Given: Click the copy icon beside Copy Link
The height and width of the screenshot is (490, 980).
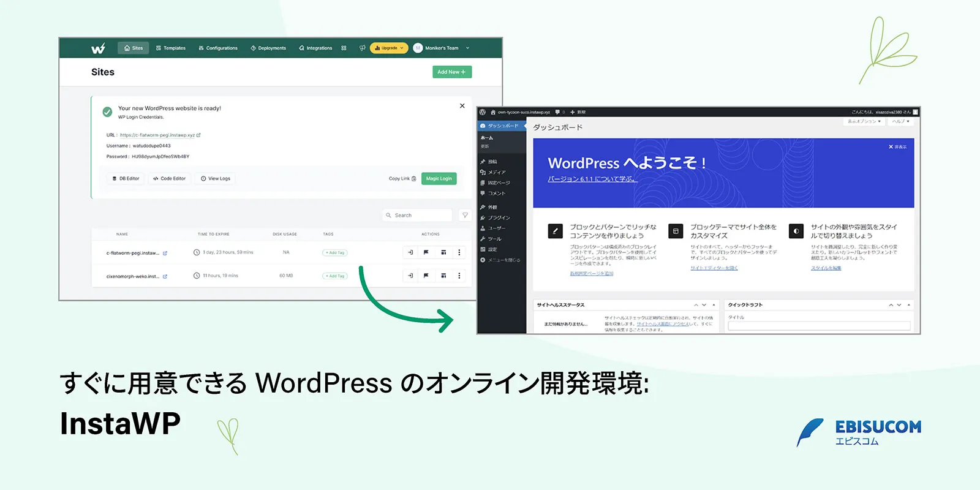Looking at the screenshot, I should [x=414, y=179].
